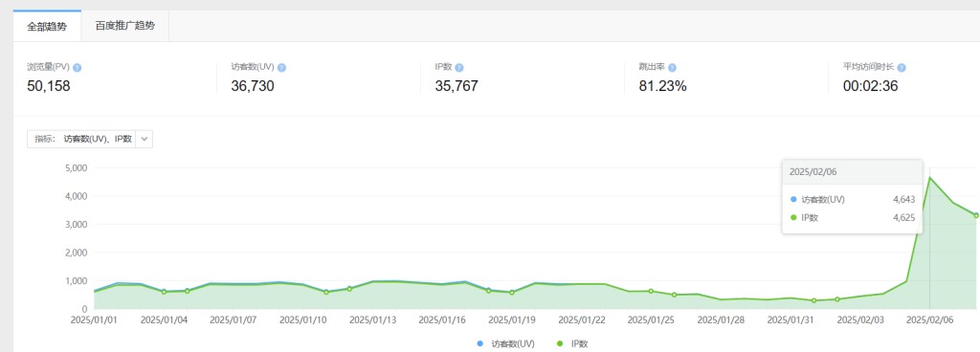Click the 2025/01/25 x-axis date label
This screenshot has width=980, height=352.
coord(651,319)
